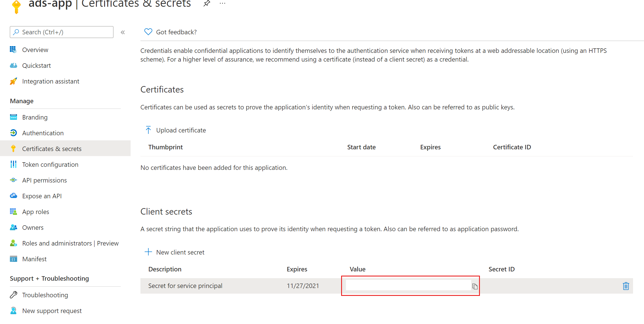
Task: Select the Token configuration bar chart icon
Action: pyautogui.click(x=13, y=164)
